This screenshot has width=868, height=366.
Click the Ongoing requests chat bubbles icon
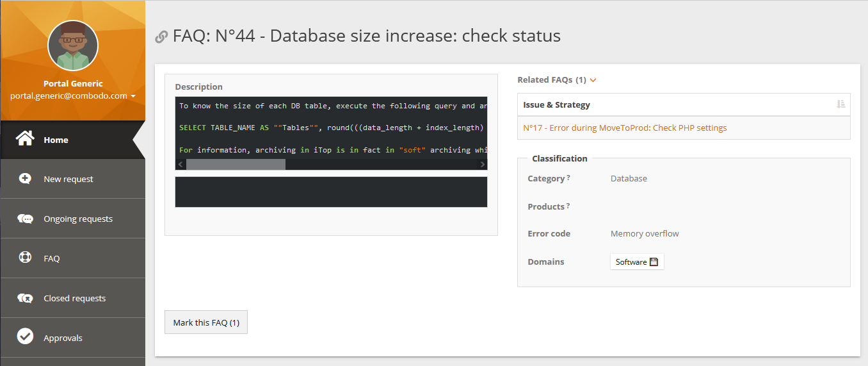[25, 219]
